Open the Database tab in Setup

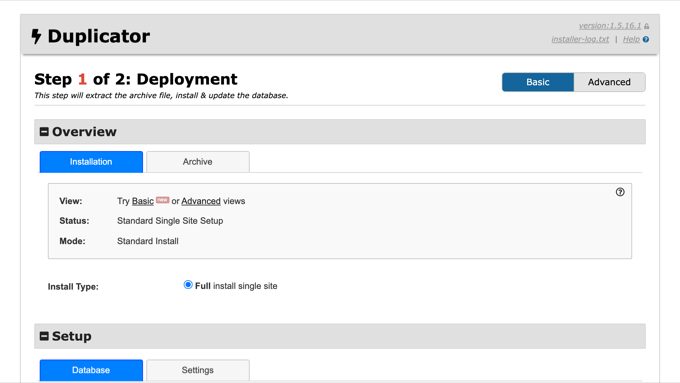[x=91, y=370]
